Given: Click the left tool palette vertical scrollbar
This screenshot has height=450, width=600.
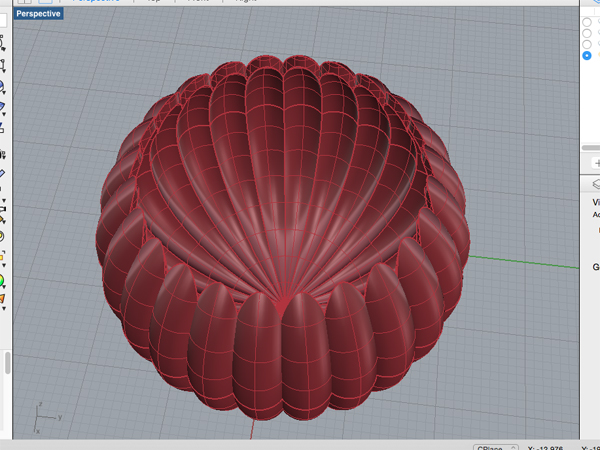Looking at the screenshot, I should (7, 362).
